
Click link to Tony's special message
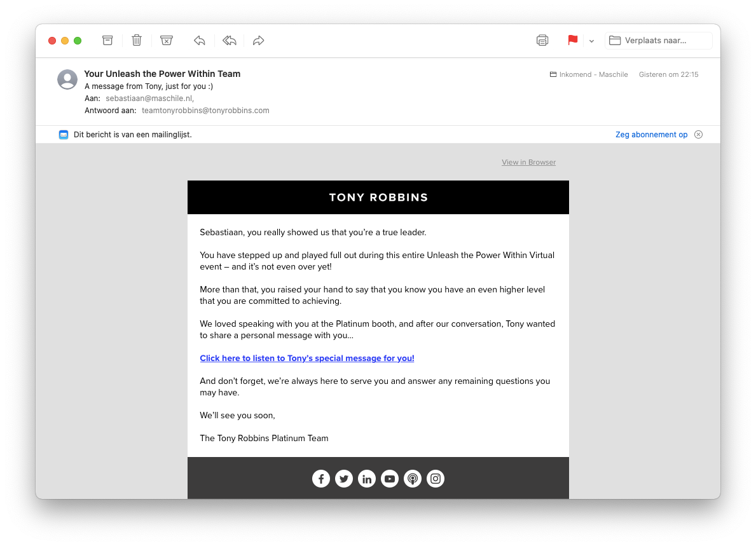(307, 358)
